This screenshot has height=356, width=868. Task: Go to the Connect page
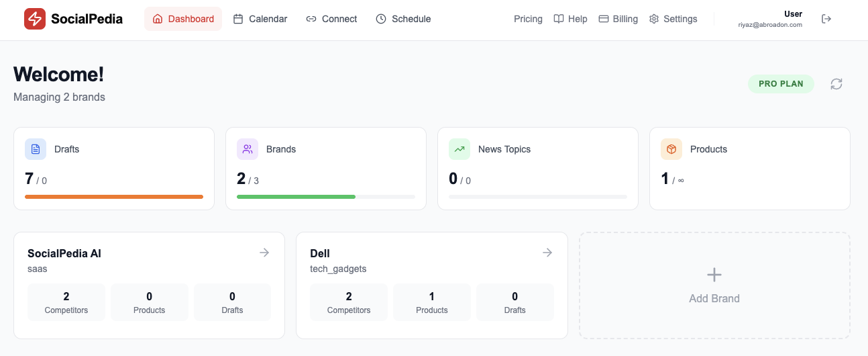pyautogui.click(x=331, y=19)
